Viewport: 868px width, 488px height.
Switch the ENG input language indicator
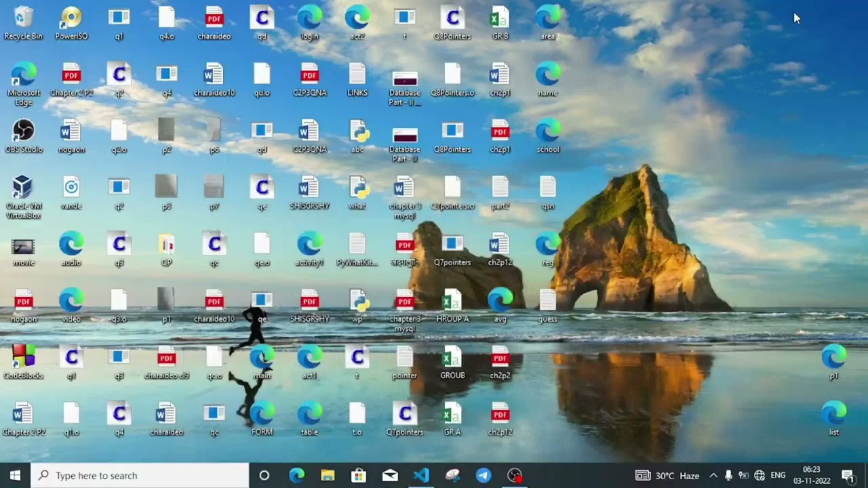click(778, 476)
